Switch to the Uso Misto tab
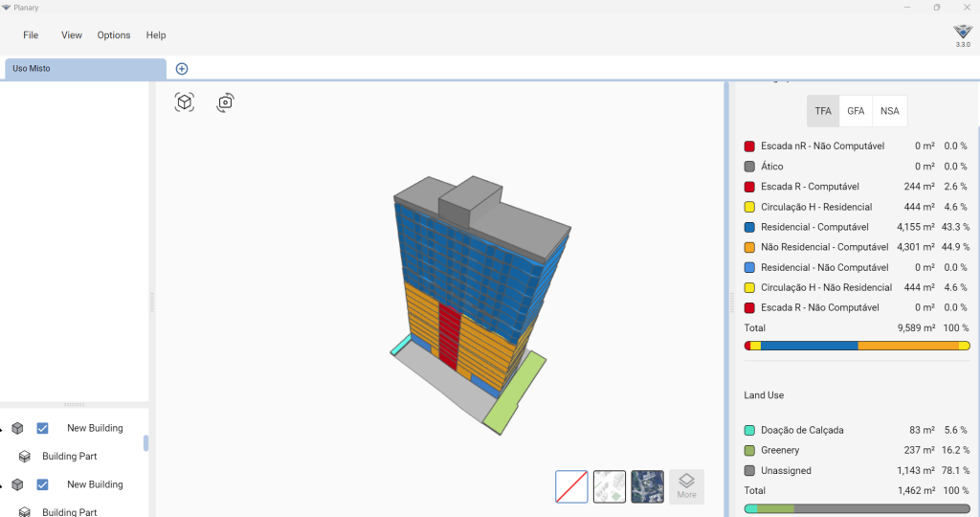 pos(85,69)
